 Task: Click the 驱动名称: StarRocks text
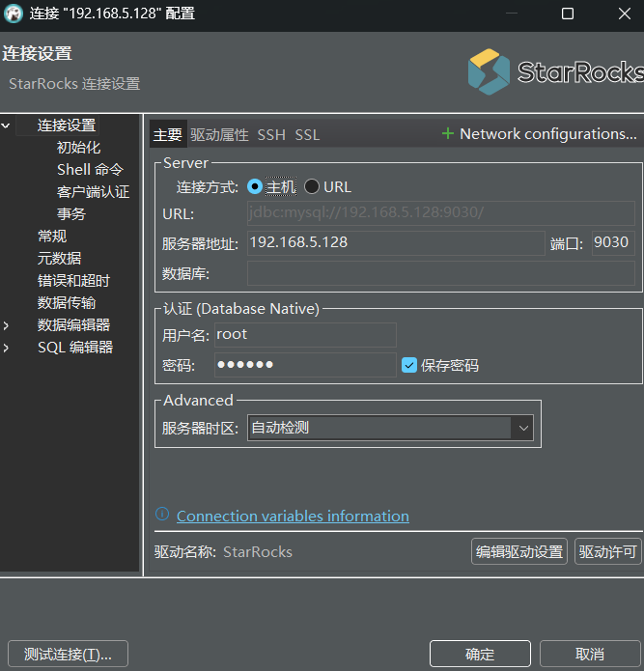(x=223, y=552)
